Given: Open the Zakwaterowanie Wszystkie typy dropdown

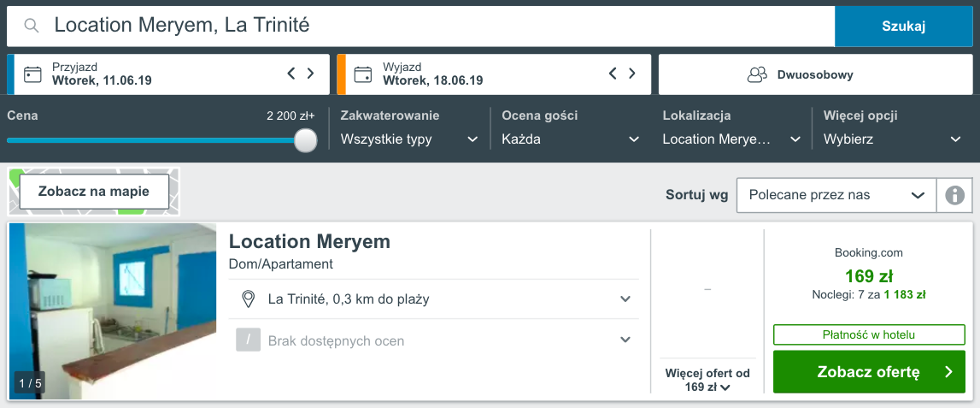Looking at the screenshot, I should [409, 139].
